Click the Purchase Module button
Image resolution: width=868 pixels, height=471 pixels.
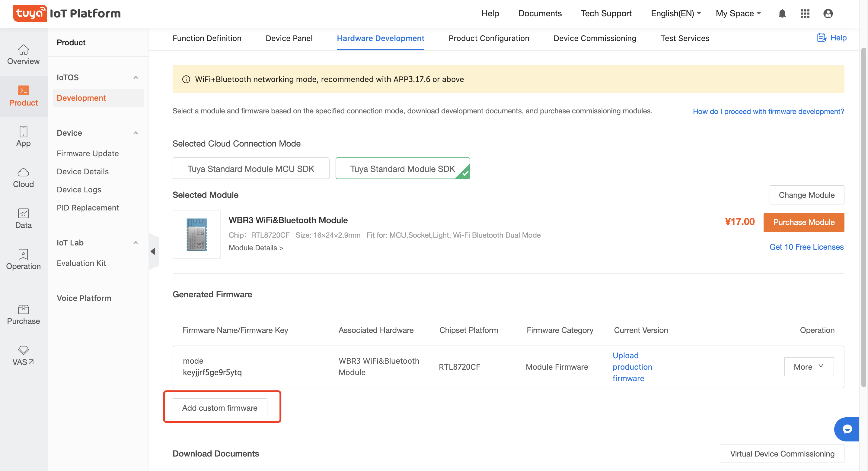[x=804, y=222]
